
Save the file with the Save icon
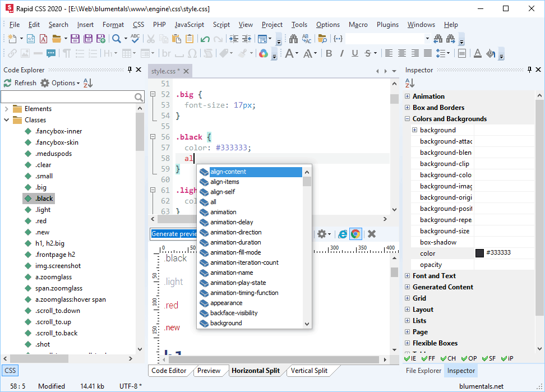click(x=75, y=39)
